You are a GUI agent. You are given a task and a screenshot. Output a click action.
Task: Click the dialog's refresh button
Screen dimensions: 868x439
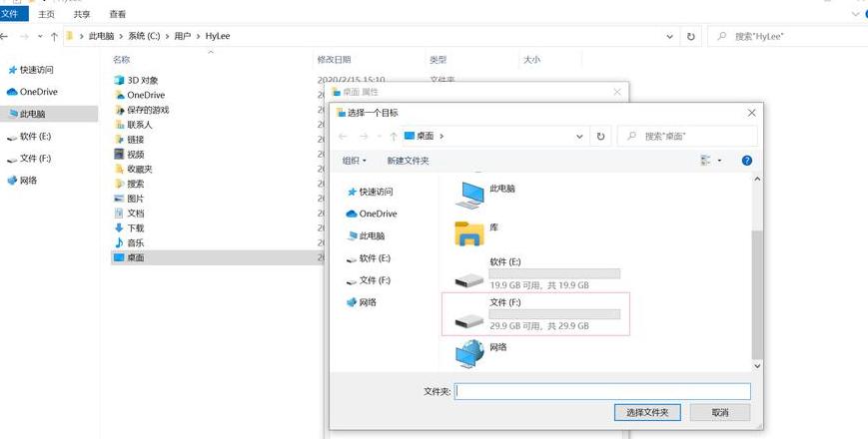(600, 136)
